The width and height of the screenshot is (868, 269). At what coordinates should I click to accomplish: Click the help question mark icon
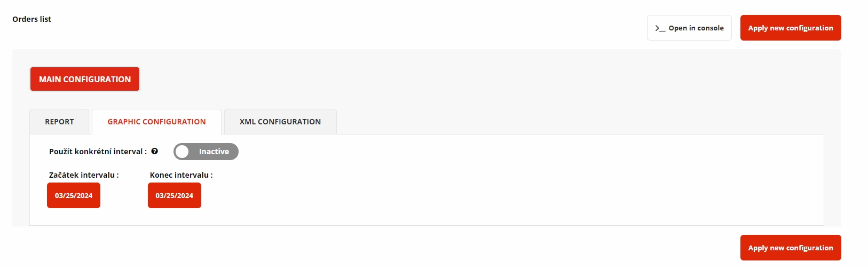coord(155,151)
